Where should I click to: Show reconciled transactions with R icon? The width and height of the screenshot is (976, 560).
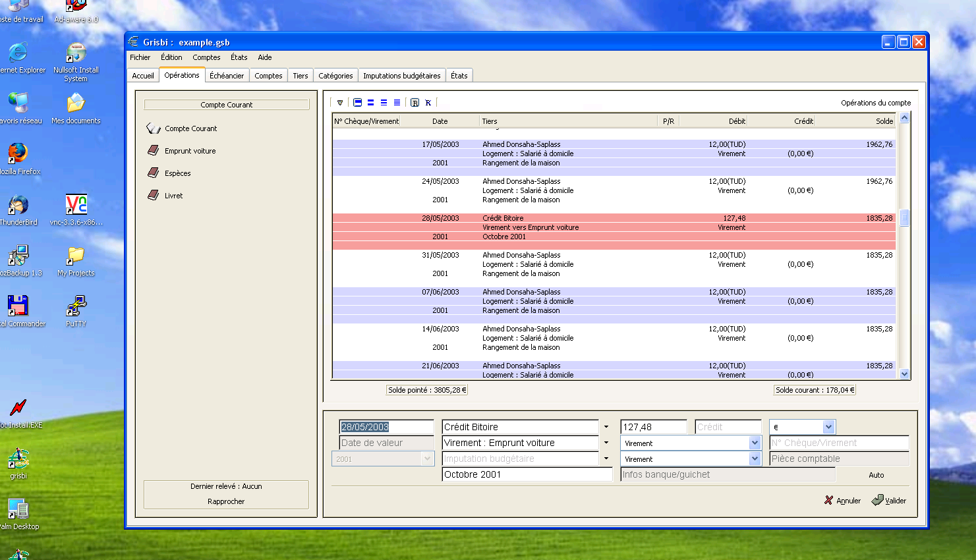pos(415,103)
